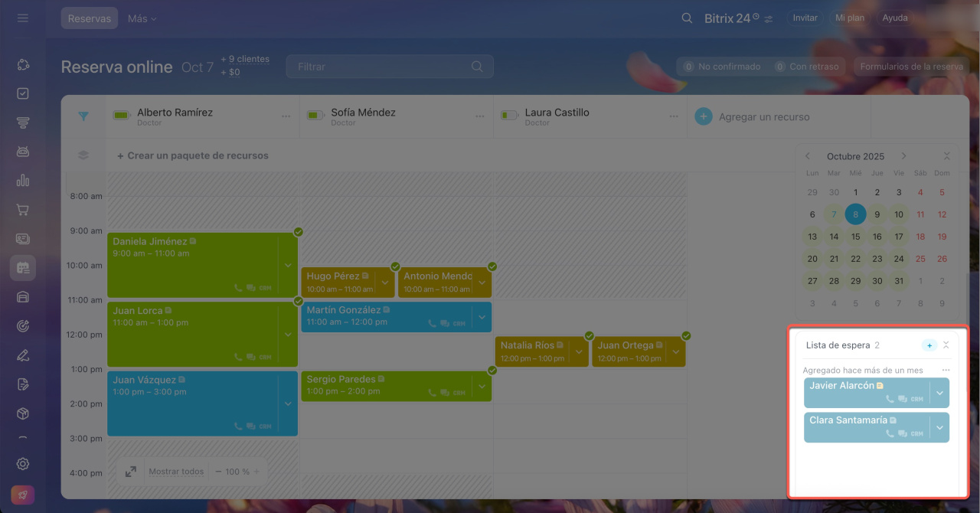Click the three-dot menu for Alberto Ramírez
980x513 pixels.
coord(286,116)
